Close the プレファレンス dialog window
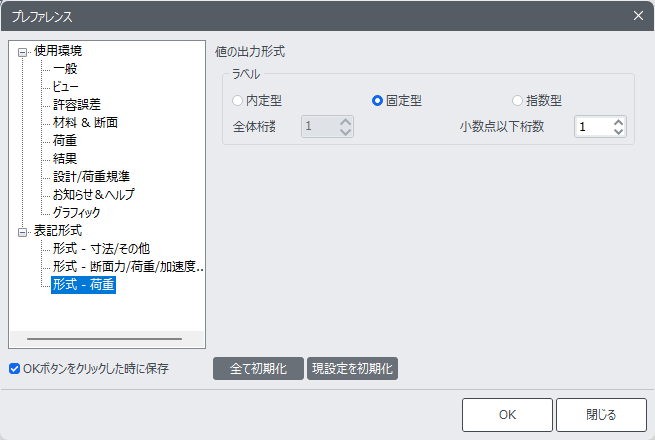The image size is (655, 440). [x=638, y=16]
